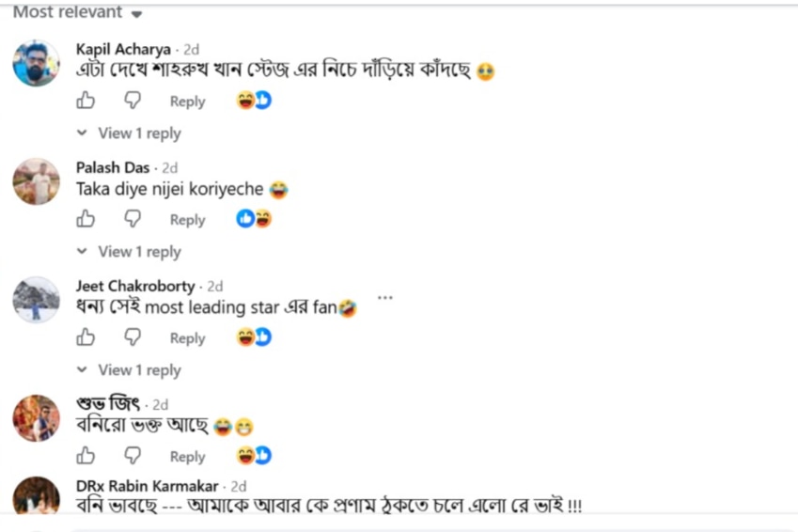Viewport: 798px width, 532px height.
Task: Like শুভ জিৎ's comment with thumbs up
Action: click(86, 456)
